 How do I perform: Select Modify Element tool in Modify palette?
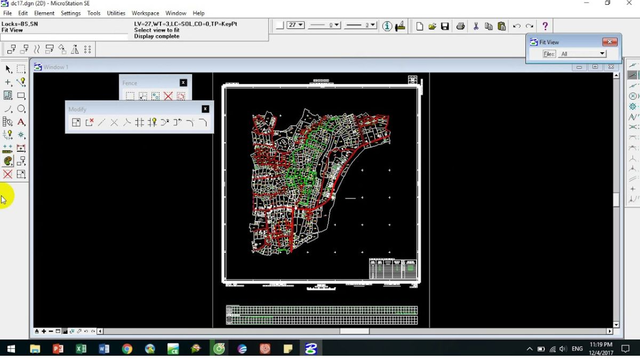coord(76,122)
